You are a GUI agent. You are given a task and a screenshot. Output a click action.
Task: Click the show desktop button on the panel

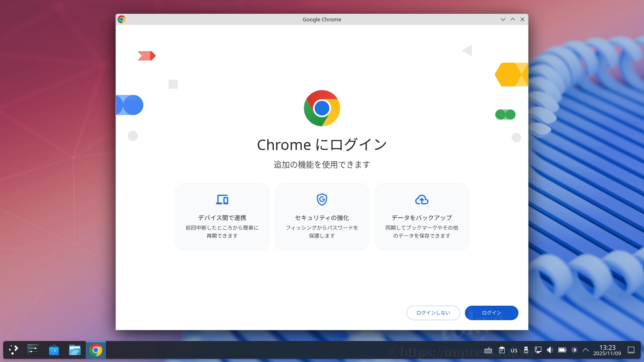[x=631, y=350]
